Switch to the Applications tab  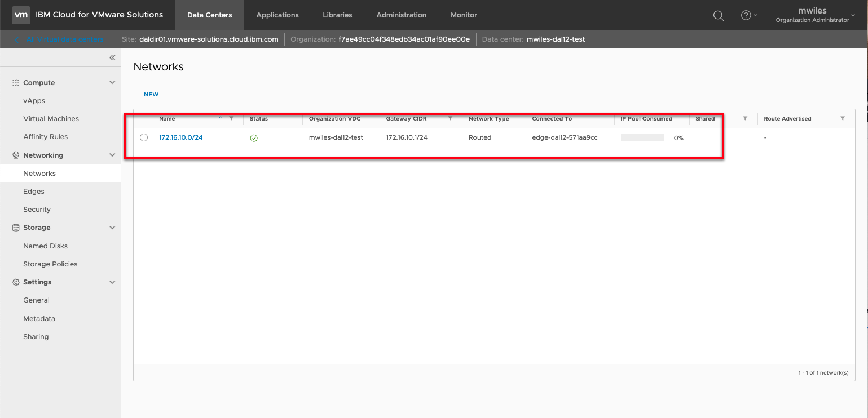point(277,15)
